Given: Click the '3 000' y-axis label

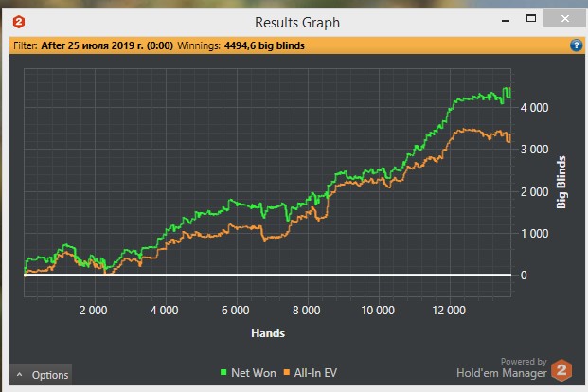Looking at the screenshot, I should click(534, 150).
